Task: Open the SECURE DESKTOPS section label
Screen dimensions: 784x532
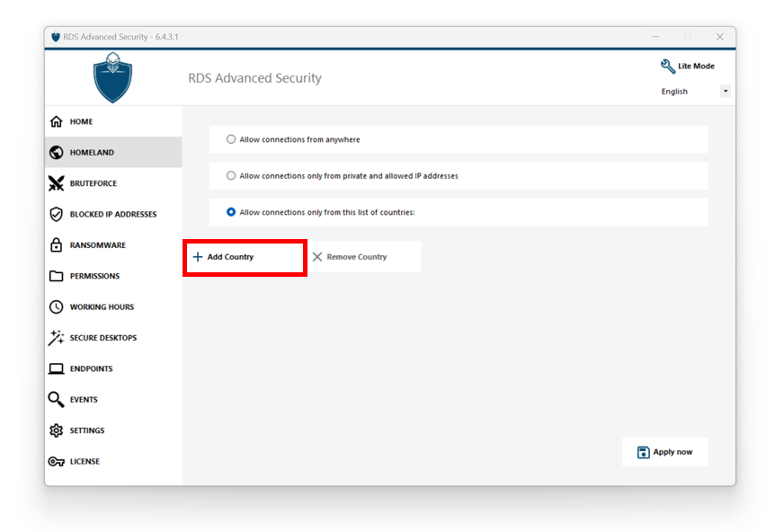Action: [x=103, y=338]
